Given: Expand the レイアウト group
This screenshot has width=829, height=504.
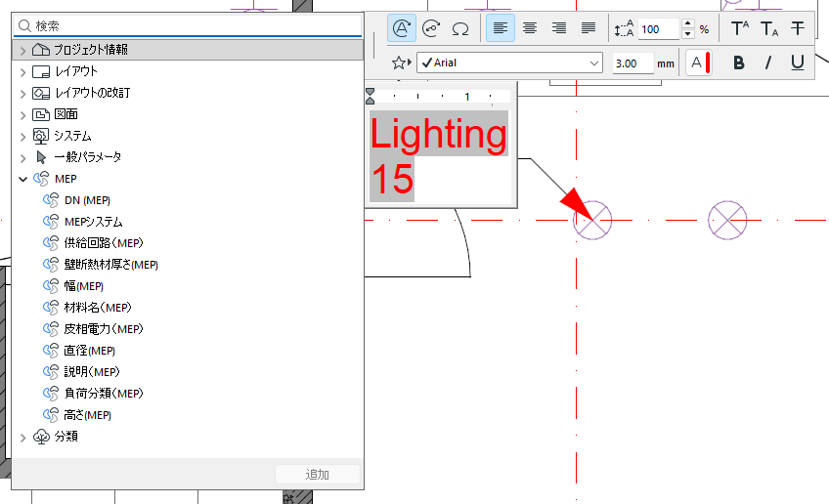Looking at the screenshot, I should (x=22, y=72).
